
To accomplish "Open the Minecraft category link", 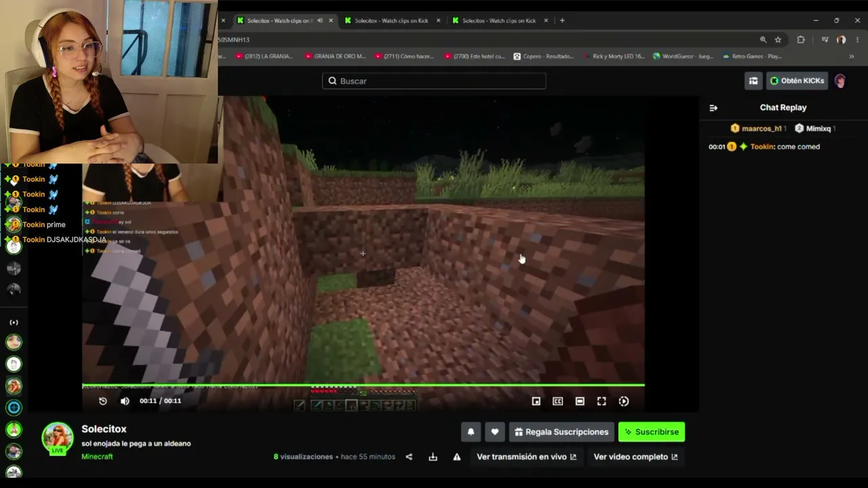I will pos(97,457).
